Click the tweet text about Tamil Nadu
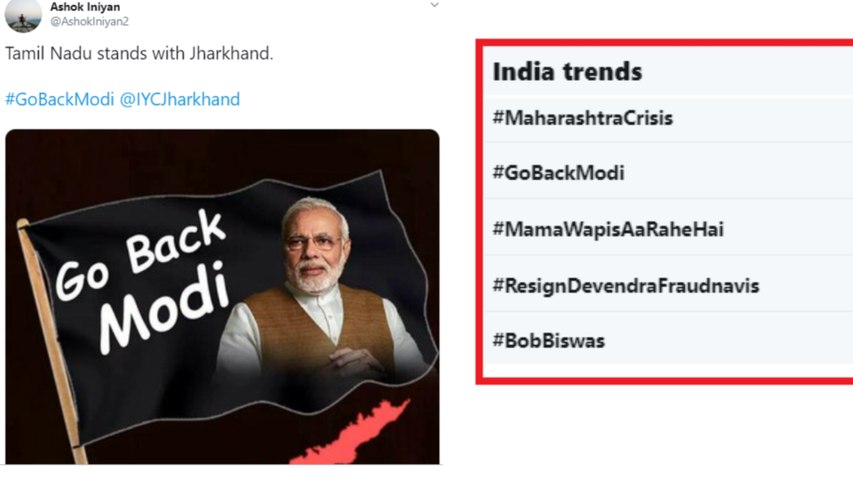This screenshot has height=480, width=853. pyautogui.click(x=139, y=53)
